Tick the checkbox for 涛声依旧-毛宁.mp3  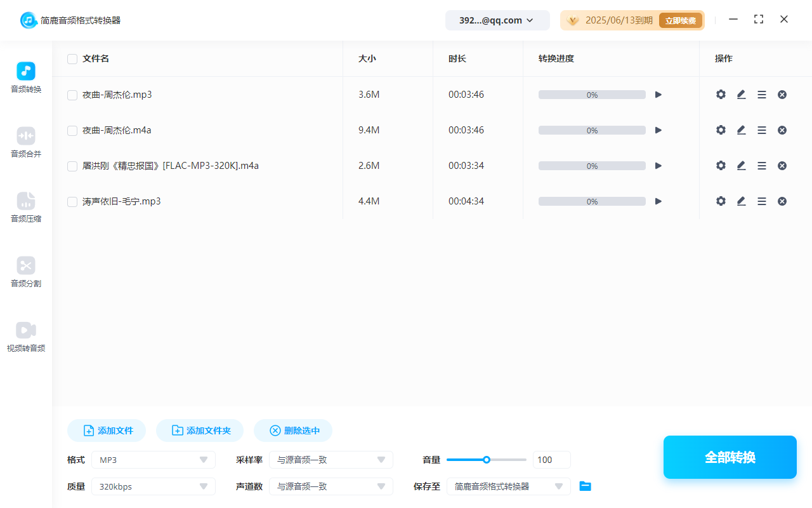tap(72, 202)
